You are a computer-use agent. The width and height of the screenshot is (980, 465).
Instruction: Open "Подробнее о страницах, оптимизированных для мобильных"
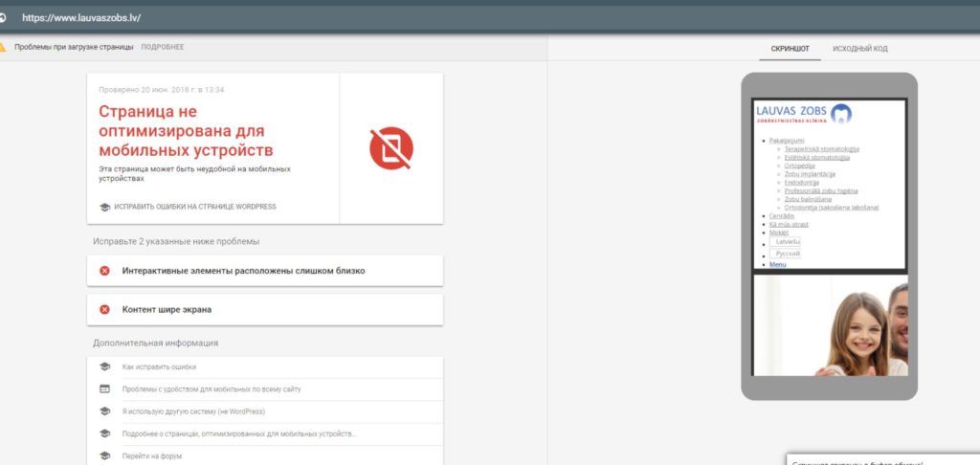(239, 433)
